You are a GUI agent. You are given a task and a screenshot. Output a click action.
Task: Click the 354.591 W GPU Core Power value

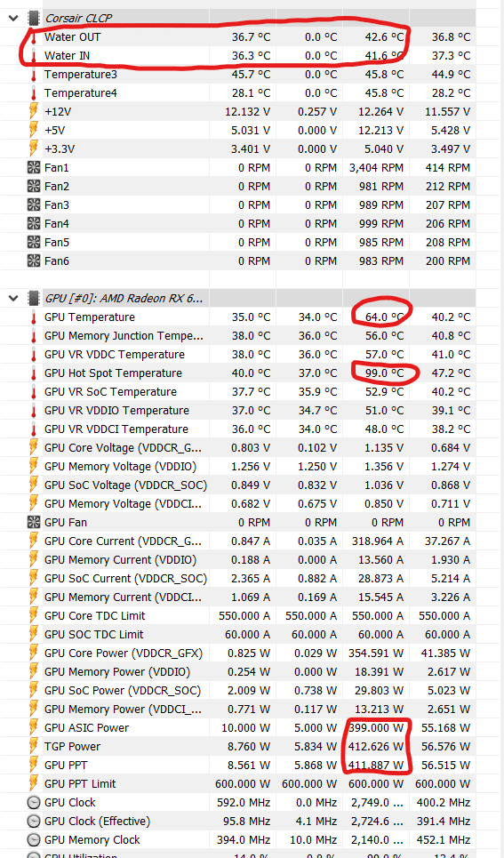click(x=377, y=653)
